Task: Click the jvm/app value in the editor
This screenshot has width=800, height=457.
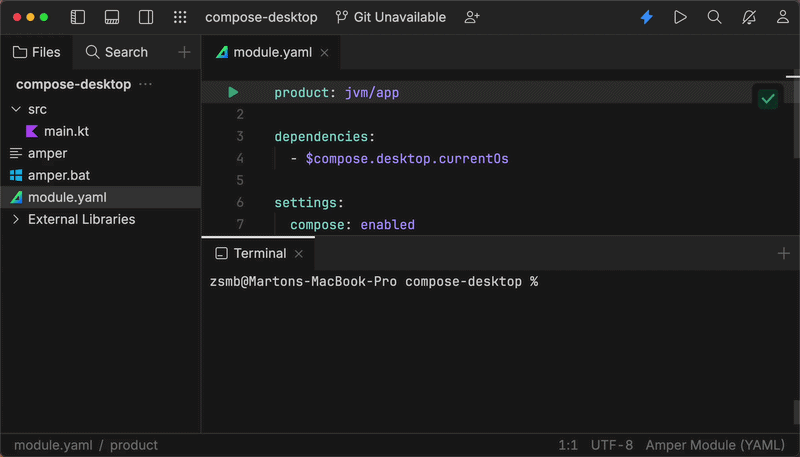Action: (x=372, y=93)
